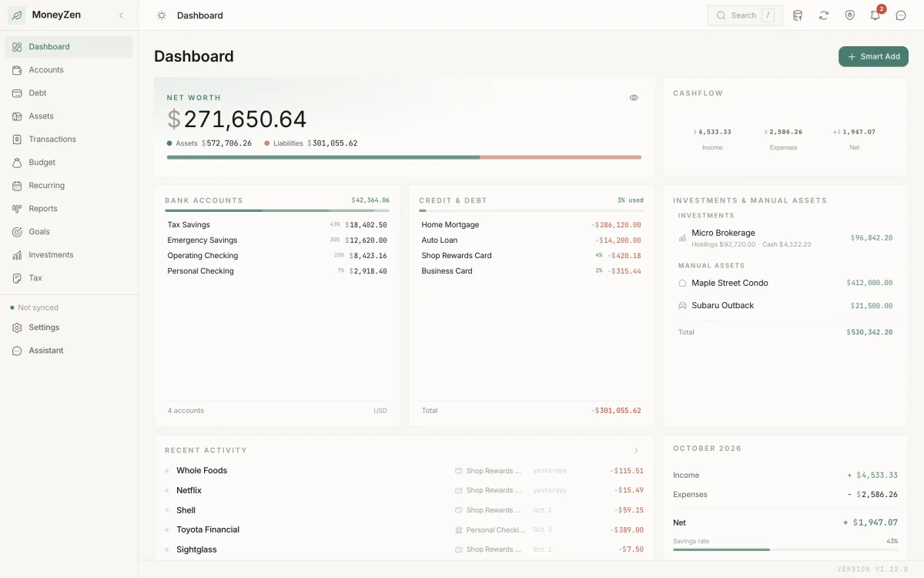The height and width of the screenshot is (578, 924).
Task: Click the savings rate progress bar
Action: (785, 549)
